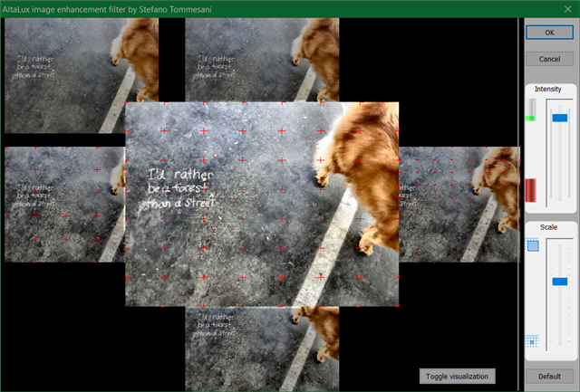Click the Cancel button
This screenshot has width=580, height=392.
[x=549, y=59]
